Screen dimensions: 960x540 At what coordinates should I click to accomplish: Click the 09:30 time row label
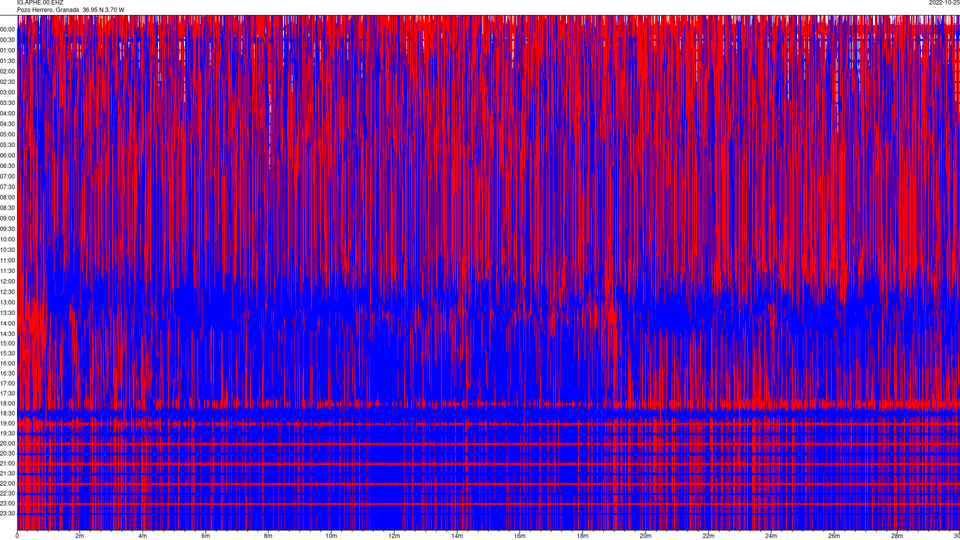click(7, 229)
